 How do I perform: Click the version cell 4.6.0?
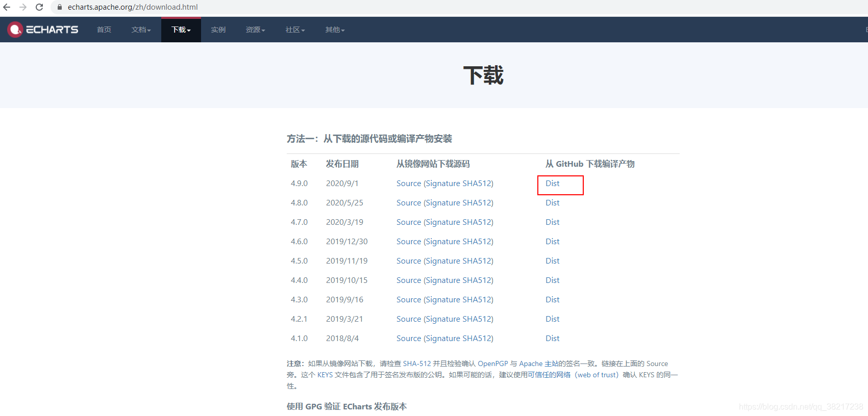299,242
